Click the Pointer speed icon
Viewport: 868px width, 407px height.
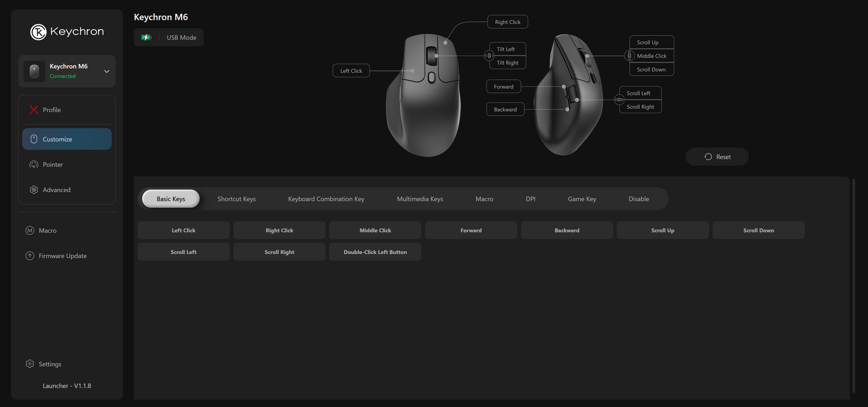point(34,165)
